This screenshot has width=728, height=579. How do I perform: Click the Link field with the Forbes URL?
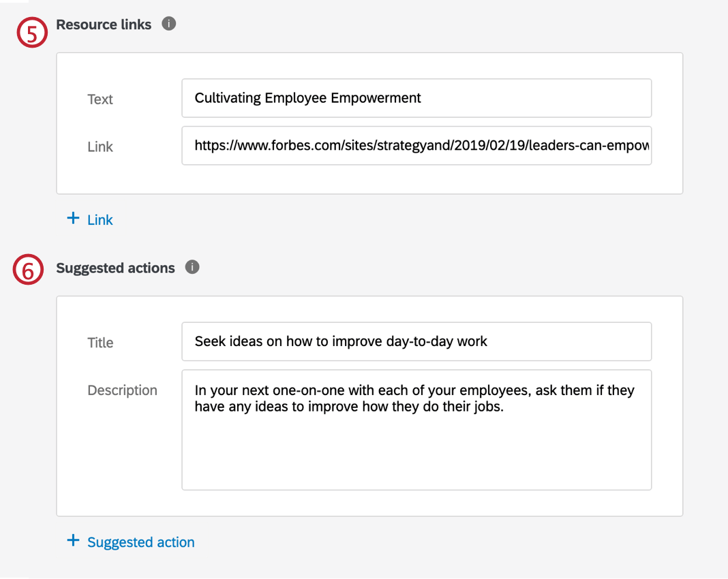[416, 145]
